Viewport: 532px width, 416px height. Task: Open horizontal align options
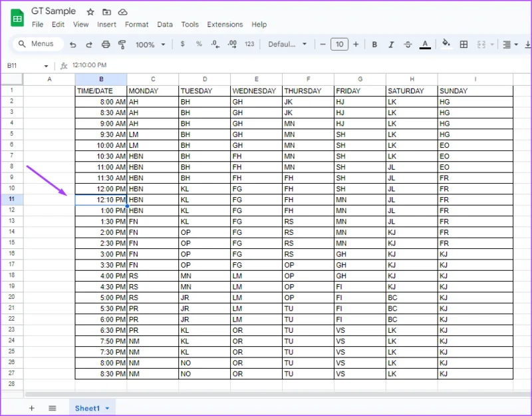[x=510, y=45]
